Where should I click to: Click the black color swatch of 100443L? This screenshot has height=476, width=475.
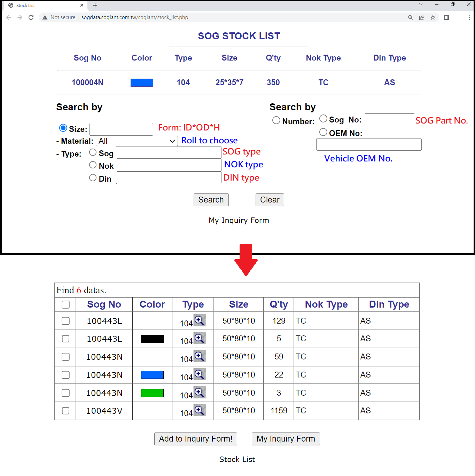[x=152, y=339]
